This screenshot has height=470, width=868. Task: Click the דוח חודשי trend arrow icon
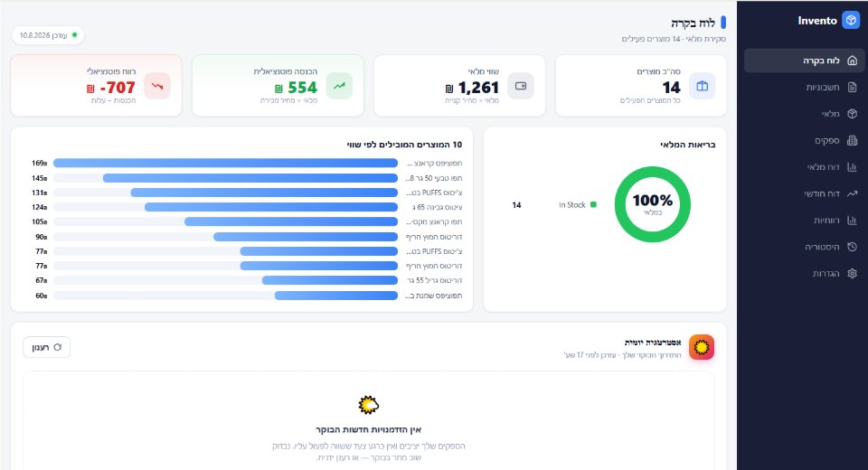[852, 193]
